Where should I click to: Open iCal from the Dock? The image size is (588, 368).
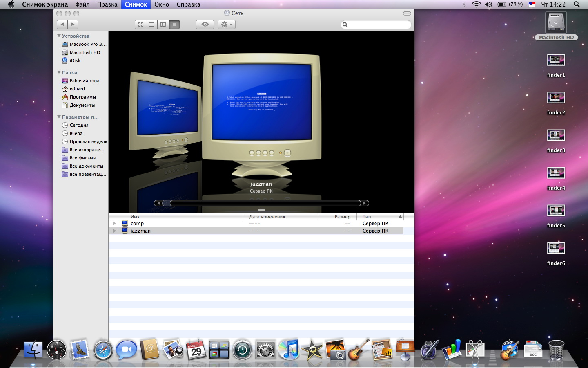point(196,350)
